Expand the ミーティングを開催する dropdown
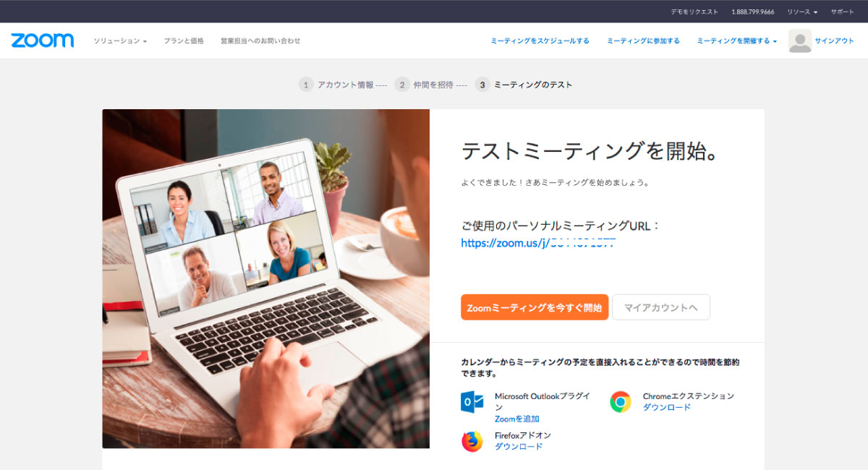Viewport: 868px width, 470px height. pyautogui.click(x=737, y=41)
